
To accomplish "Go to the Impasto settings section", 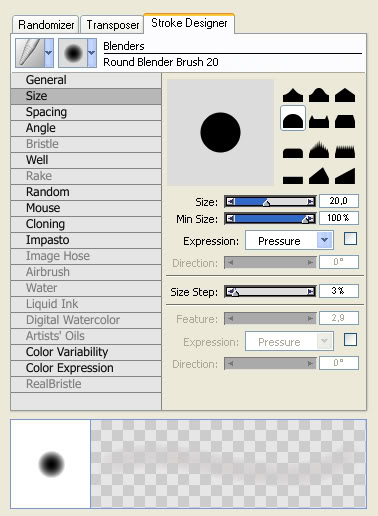I will click(x=86, y=240).
